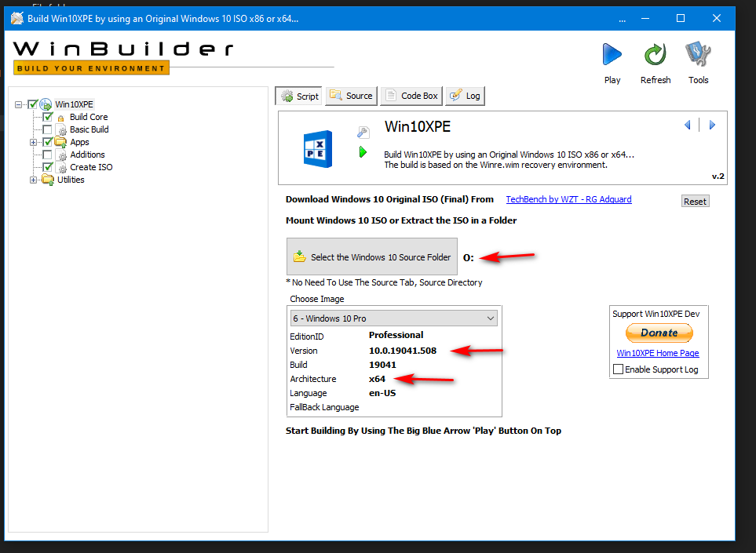This screenshot has height=553, width=756.
Task: Click the wrench edit-script icon
Action: point(363,132)
